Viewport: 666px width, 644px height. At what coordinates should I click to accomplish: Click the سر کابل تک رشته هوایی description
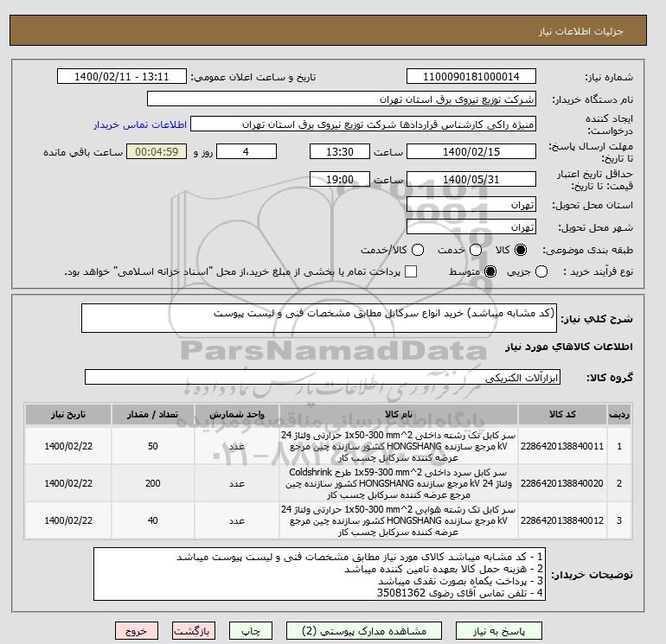coord(399,520)
